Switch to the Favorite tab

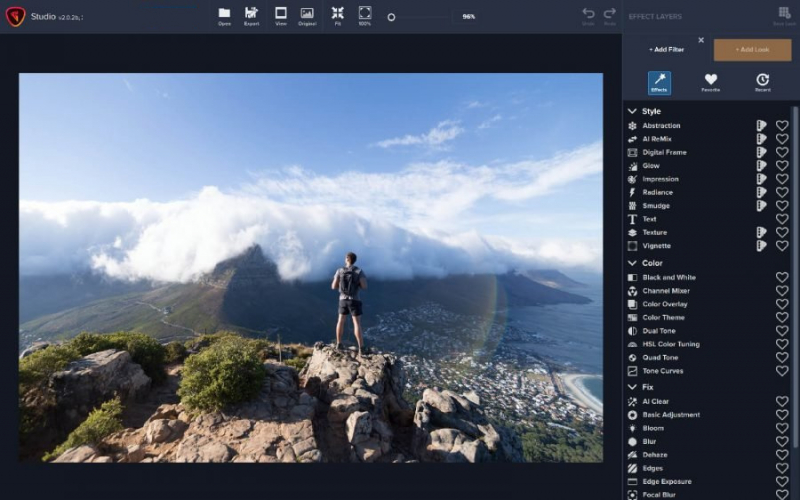pos(710,83)
